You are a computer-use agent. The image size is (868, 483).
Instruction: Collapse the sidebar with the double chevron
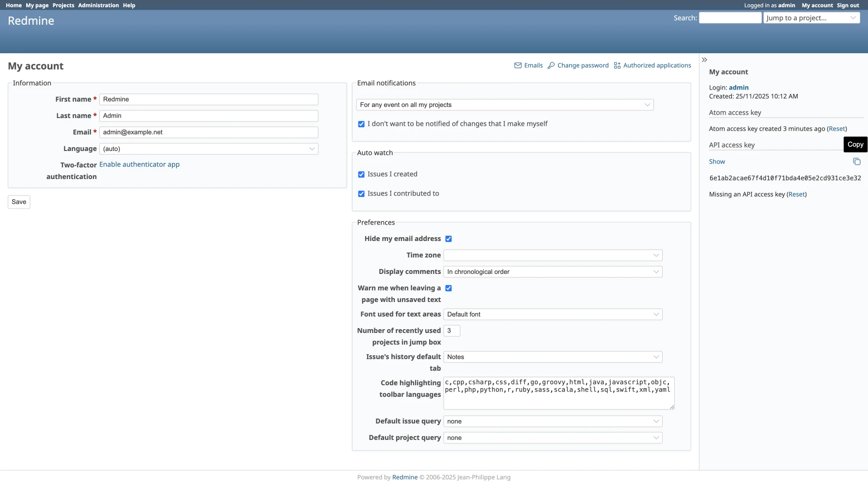point(704,60)
